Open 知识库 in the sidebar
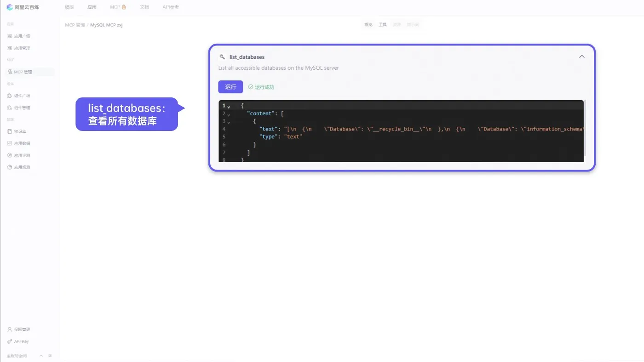This screenshot has width=644, height=362. point(17,132)
